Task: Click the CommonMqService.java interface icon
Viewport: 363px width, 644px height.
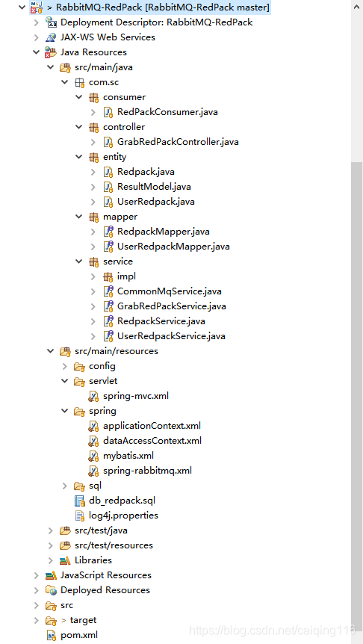Action: pos(108,291)
